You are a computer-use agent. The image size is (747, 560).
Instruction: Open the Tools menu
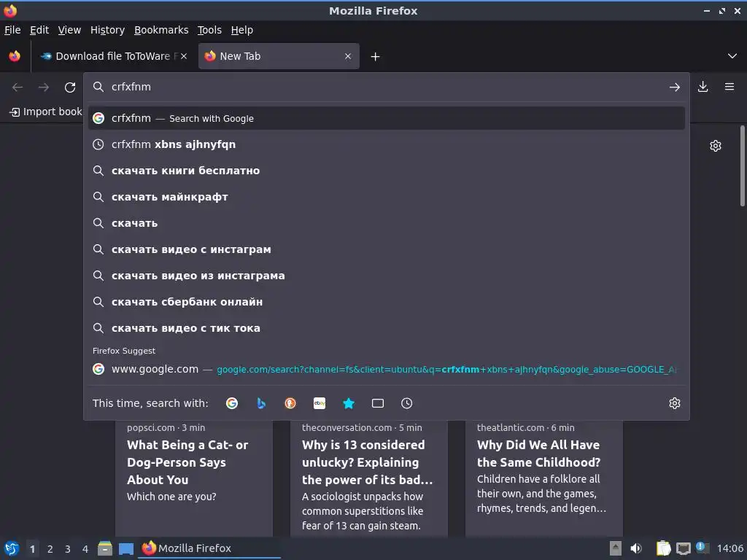tap(209, 30)
